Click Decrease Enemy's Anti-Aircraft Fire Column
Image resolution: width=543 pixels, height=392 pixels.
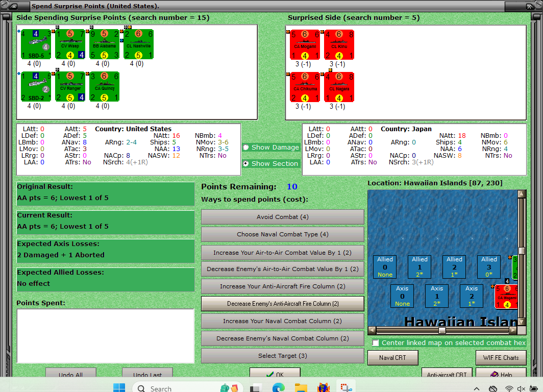click(283, 304)
